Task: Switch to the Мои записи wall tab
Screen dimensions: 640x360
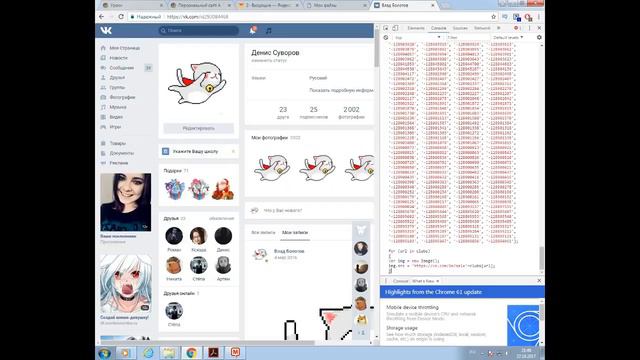Action: [x=295, y=233]
